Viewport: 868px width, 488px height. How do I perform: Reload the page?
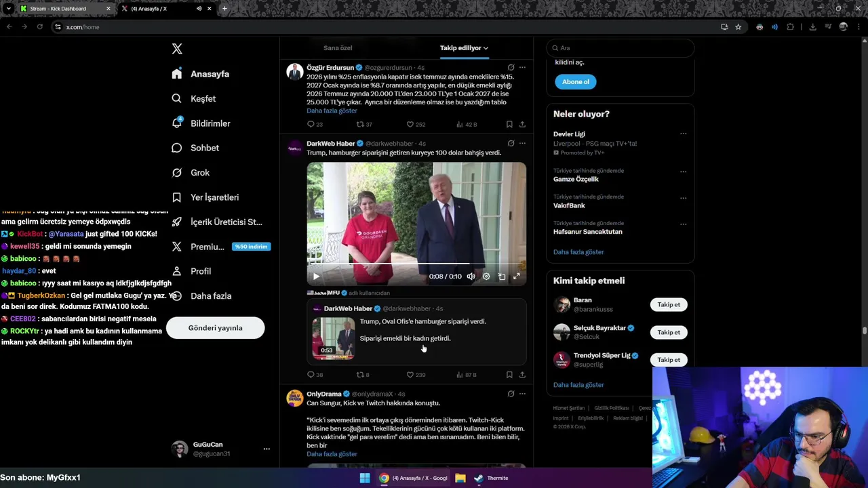pyautogui.click(x=39, y=27)
